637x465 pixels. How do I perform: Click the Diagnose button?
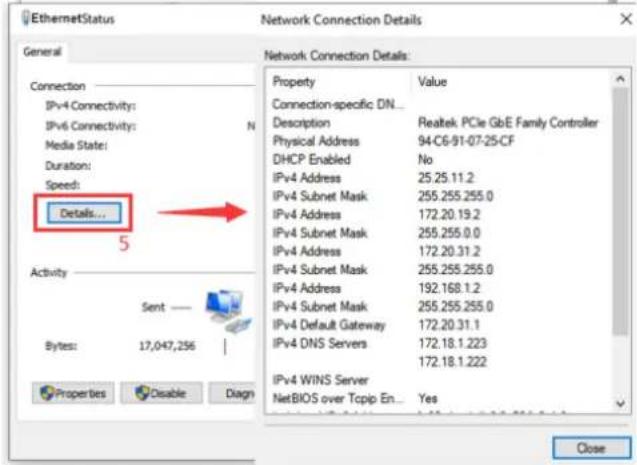click(x=232, y=393)
